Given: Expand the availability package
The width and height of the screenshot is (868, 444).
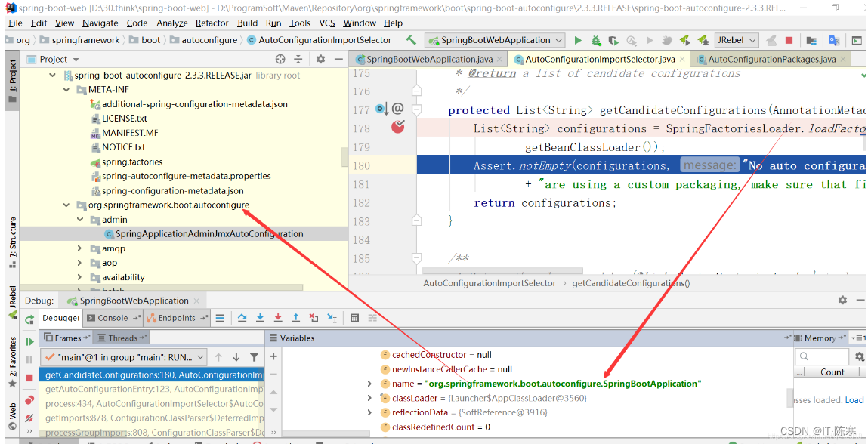Looking at the screenshot, I should pyautogui.click(x=80, y=277).
